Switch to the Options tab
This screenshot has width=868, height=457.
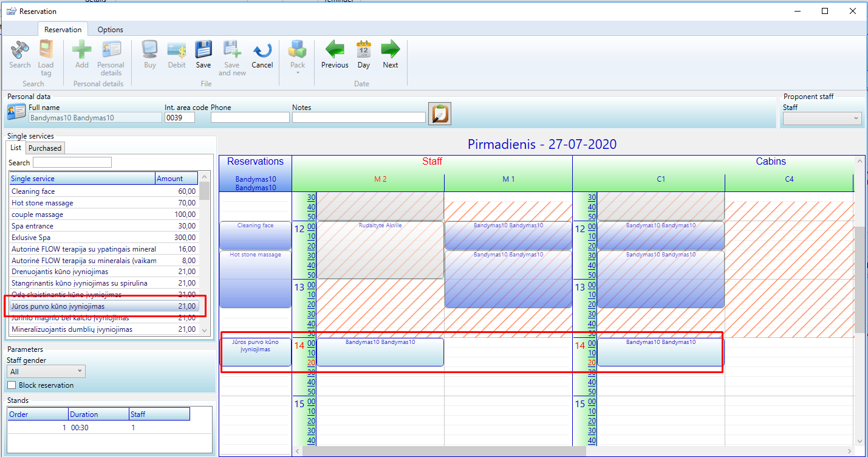point(110,30)
